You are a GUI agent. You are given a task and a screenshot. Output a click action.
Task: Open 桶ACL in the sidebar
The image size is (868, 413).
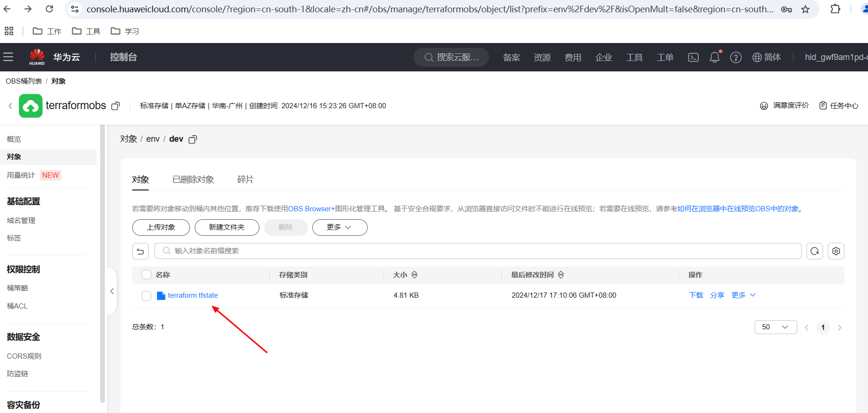click(17, 306)
